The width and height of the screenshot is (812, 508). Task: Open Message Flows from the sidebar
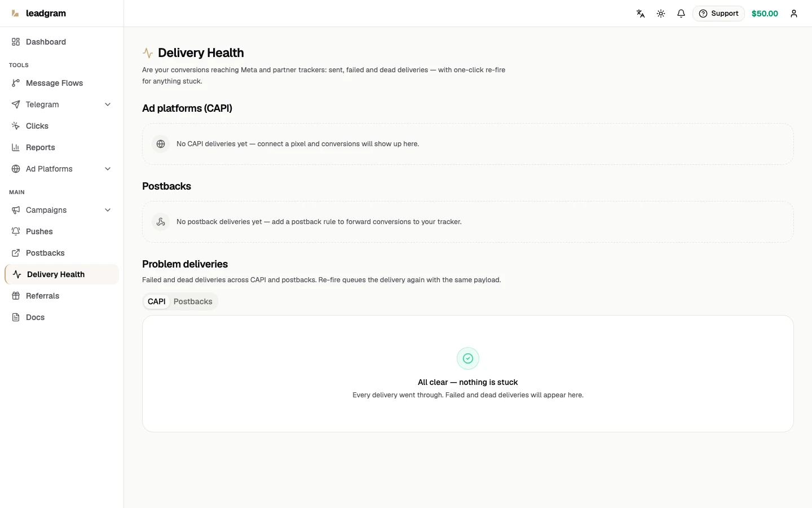[62, 83]
